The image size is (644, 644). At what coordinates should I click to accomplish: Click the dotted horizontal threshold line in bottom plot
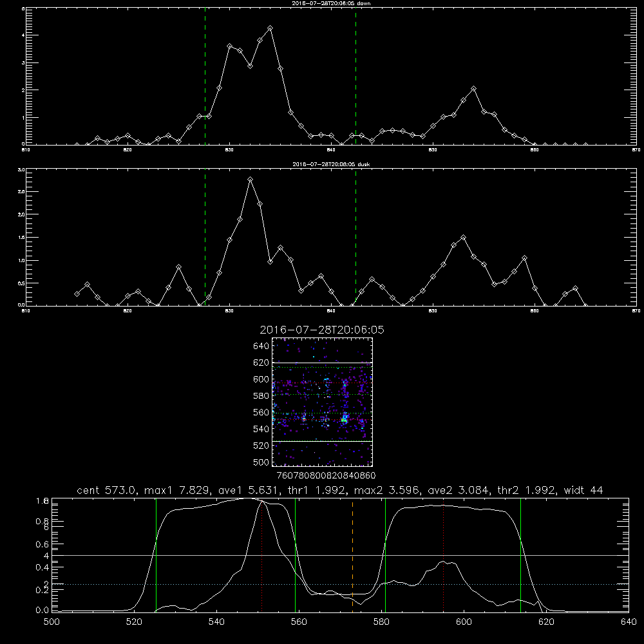(340, 584)
